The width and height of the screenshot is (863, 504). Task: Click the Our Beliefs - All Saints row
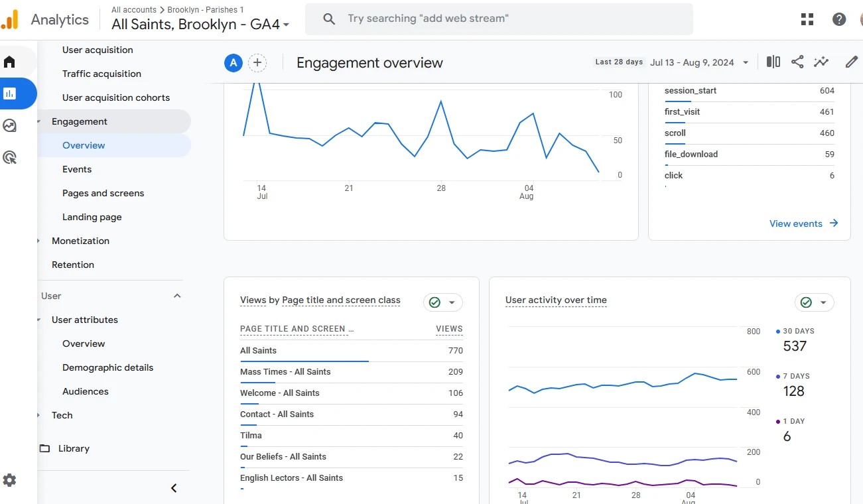coord(352,457)
